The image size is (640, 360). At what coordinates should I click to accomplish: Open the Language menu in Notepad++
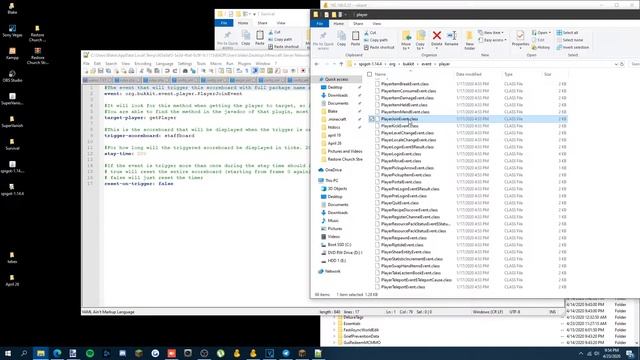click(x=164, y=64)
